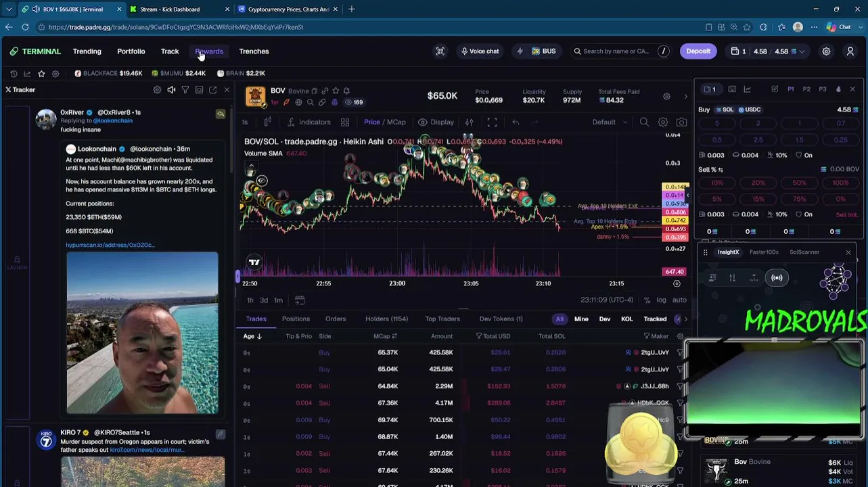The height and width of the screenshot is (487, 868).
Task: Open chart Indicators
Action: (310, 122)
